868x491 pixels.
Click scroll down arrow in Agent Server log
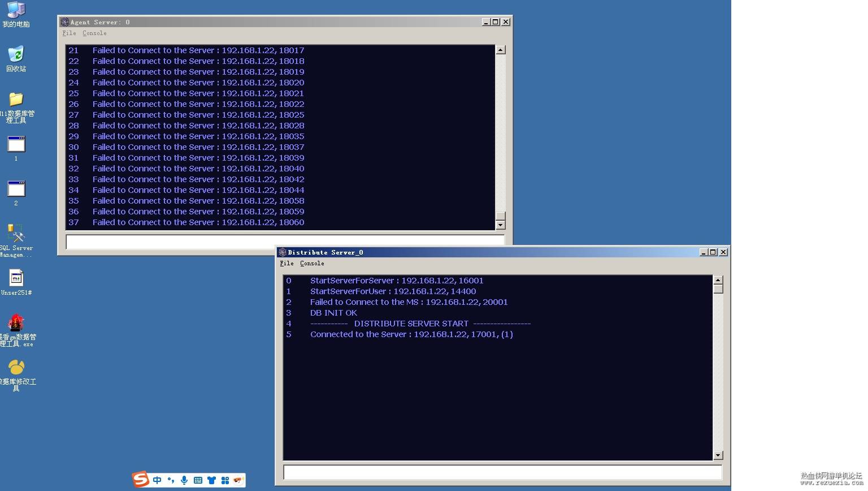[x=500, y=225]
